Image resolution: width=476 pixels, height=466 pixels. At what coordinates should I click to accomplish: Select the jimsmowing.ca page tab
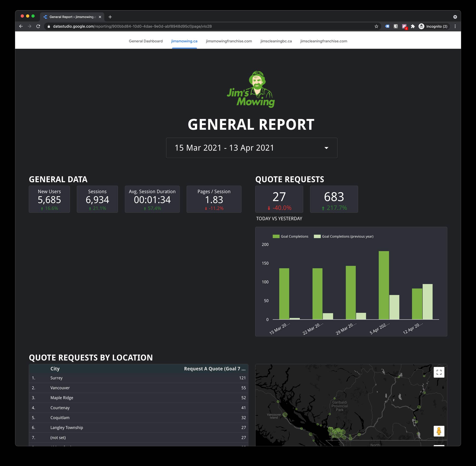(184, 41)
